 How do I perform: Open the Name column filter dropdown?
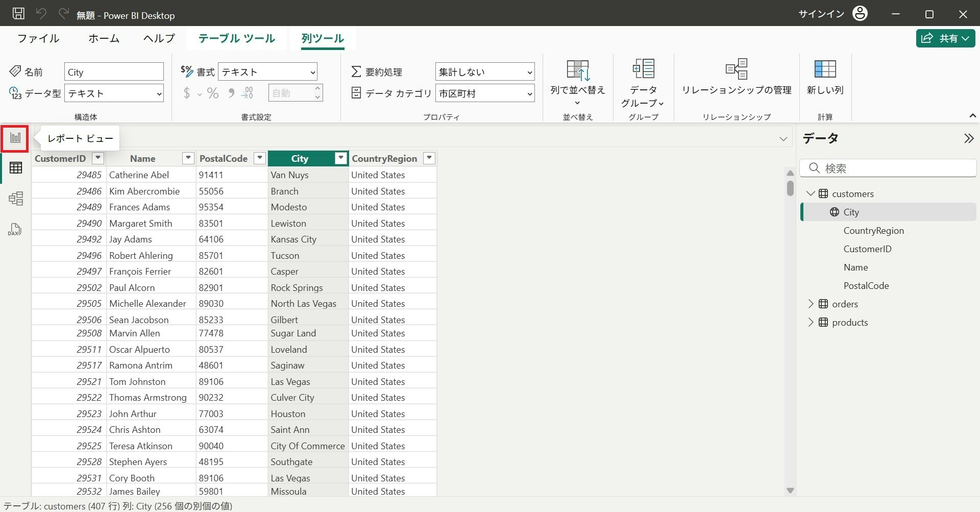point(188,158)
